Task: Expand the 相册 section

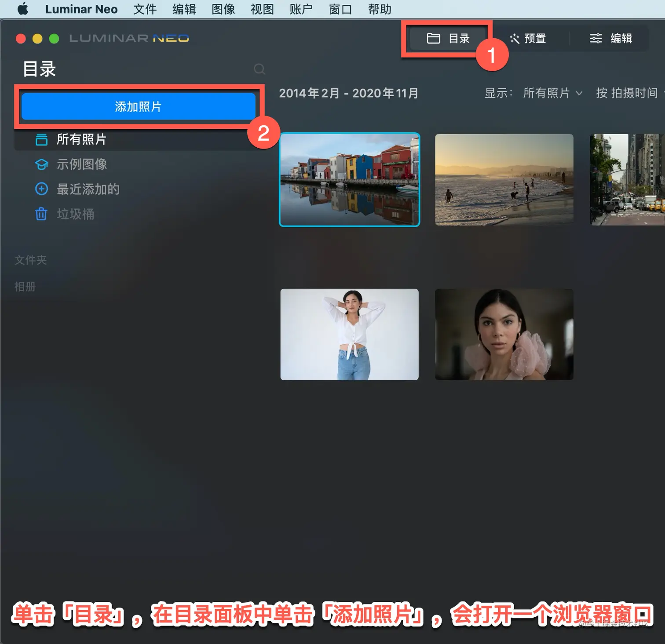Action: click(x=25, y=287)
